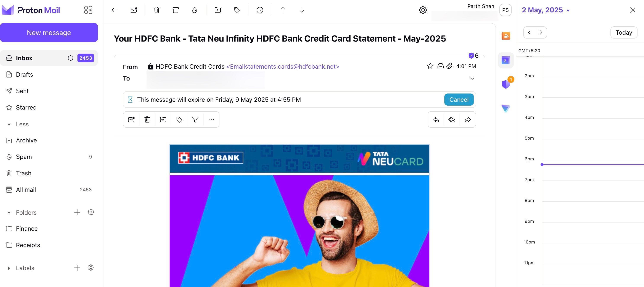
Task: Open the Finance folder
Action: 27,229
